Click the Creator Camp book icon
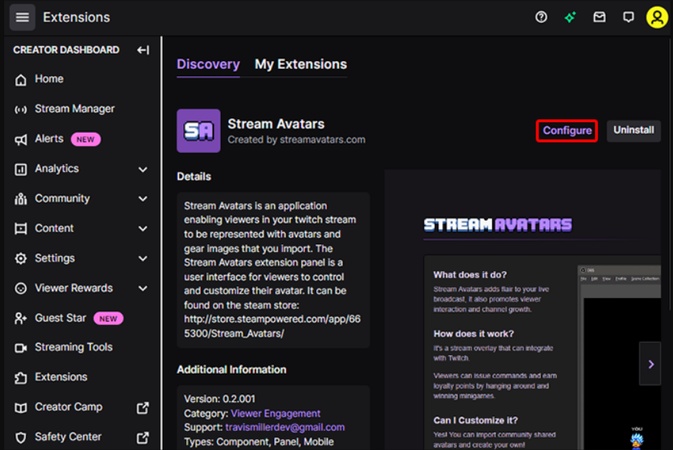Screen dimensions: 673x450 pos(21,407)
